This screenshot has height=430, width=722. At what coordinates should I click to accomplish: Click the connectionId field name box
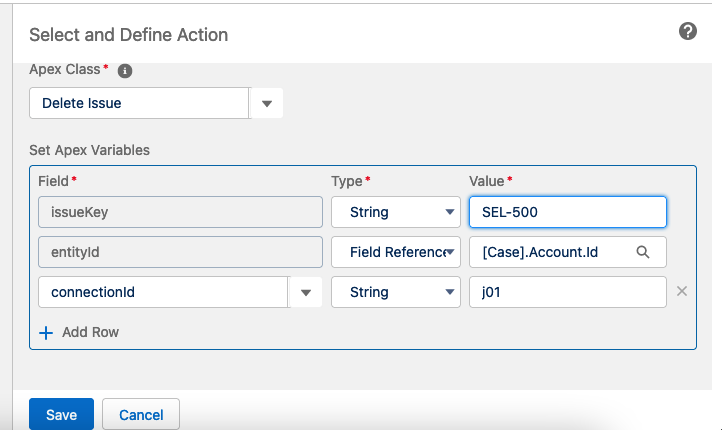162,292
